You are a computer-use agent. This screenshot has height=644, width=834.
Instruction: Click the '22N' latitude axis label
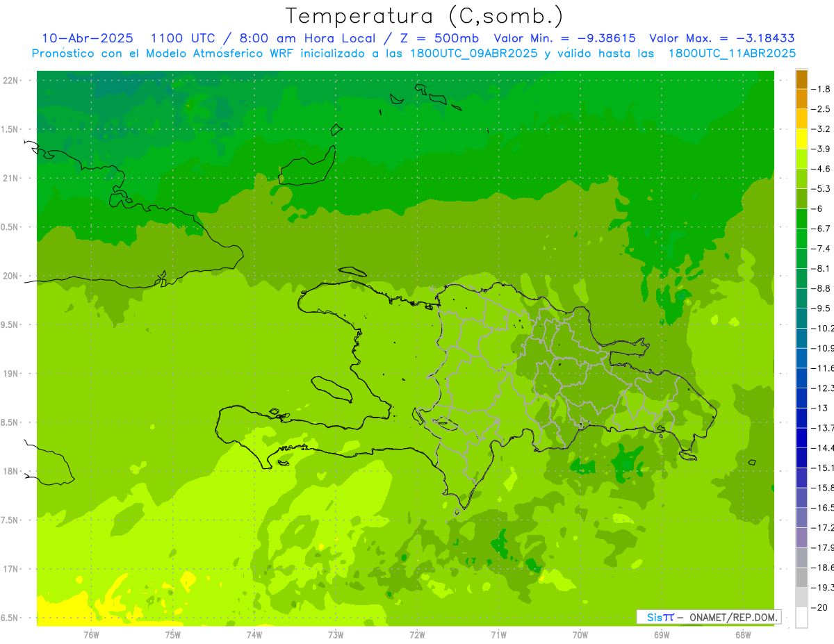(10, 81)
